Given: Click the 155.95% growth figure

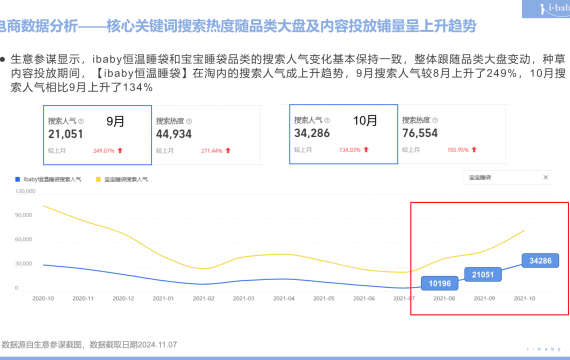Looking at the screenshot, I should click(x=458, y=150).
